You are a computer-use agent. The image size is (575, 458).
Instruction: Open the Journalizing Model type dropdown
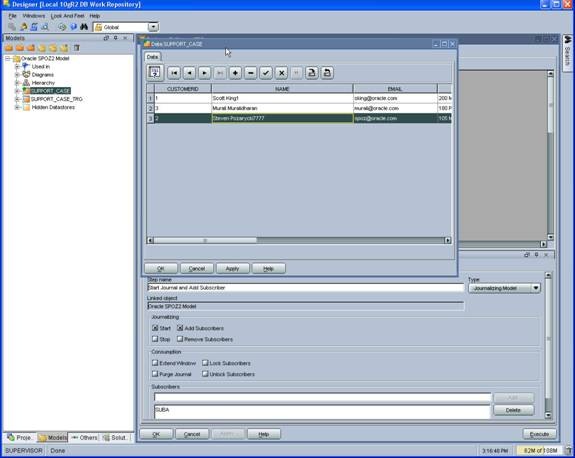coord(536,288)
